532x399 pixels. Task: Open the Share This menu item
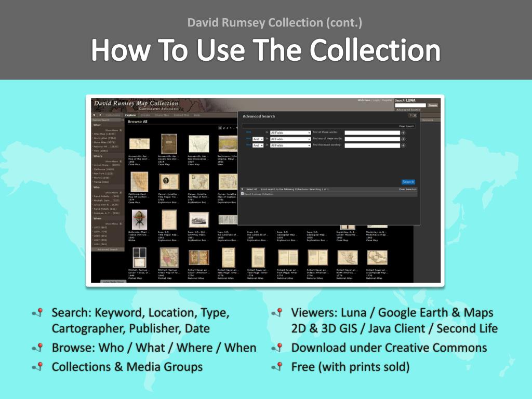point(162,115)
